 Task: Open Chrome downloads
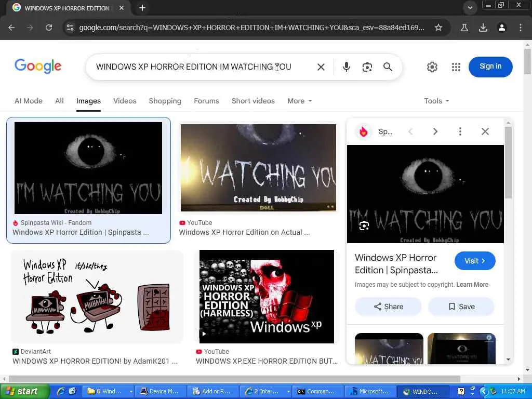pos(483,28)
